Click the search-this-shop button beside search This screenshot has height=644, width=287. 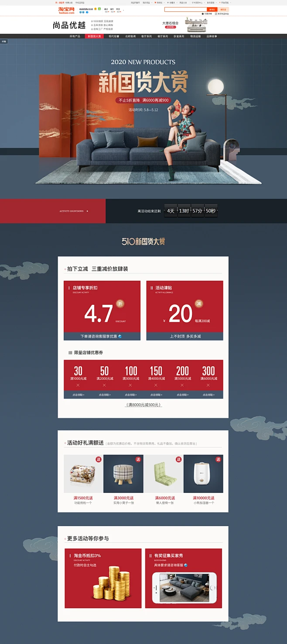coord(223,9)
